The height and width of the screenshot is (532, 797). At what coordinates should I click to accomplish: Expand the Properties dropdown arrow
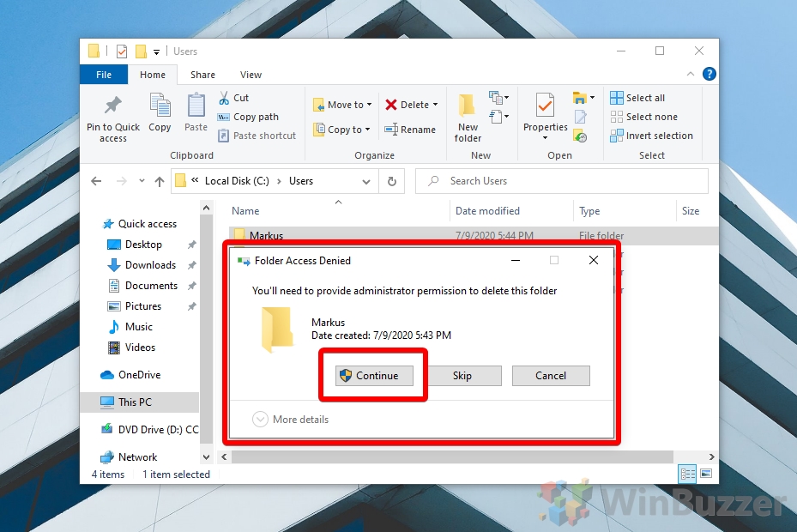pyautogui.click(x=545, y=138)
